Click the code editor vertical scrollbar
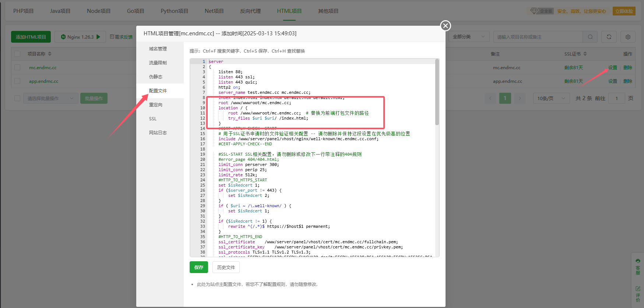 [x=437, y=92]
